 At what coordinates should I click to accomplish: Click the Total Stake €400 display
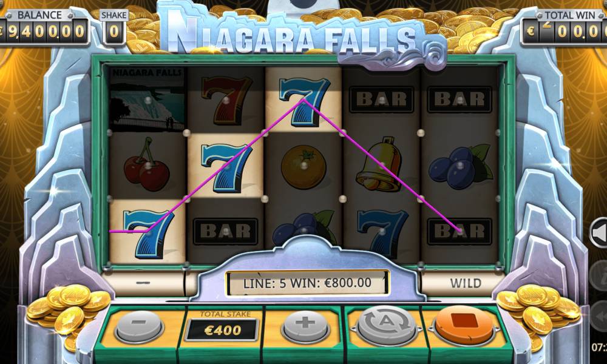222,329
